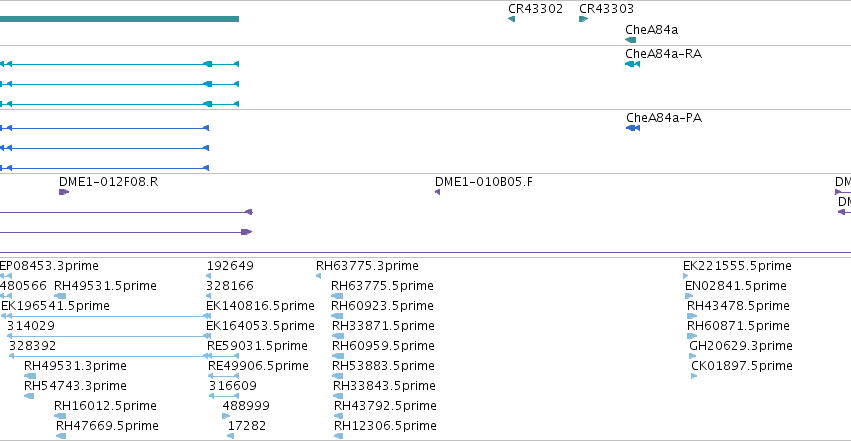Select the RH12306.5prime label

[385, 426]
